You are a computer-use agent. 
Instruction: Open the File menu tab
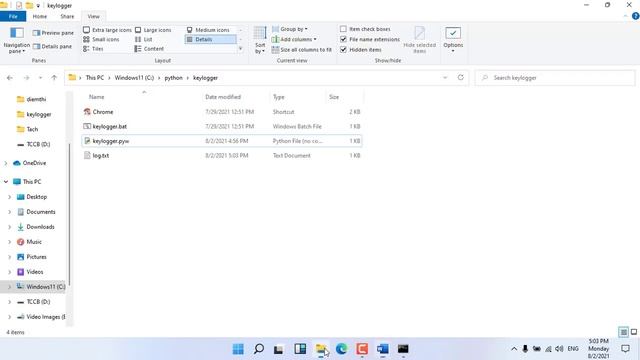pyautogui.click(x=13, y=16)
